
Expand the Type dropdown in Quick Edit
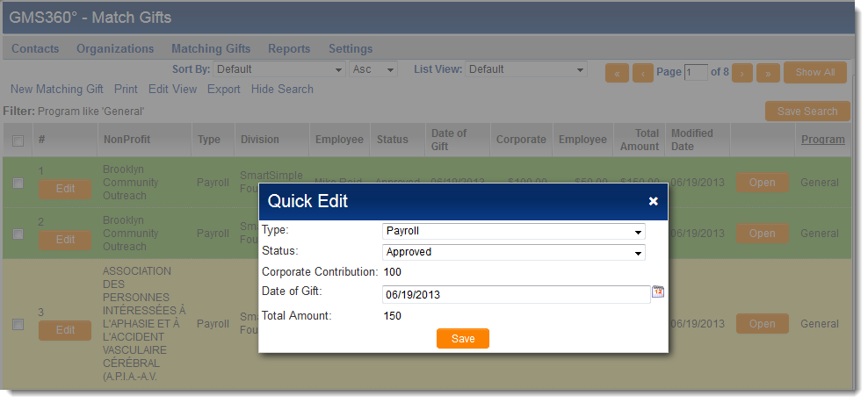click(x=514, y=231)
